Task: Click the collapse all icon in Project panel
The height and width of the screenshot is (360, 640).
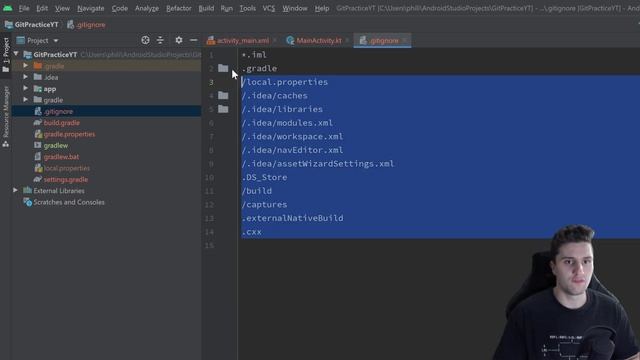Action: tap(160, 40)
